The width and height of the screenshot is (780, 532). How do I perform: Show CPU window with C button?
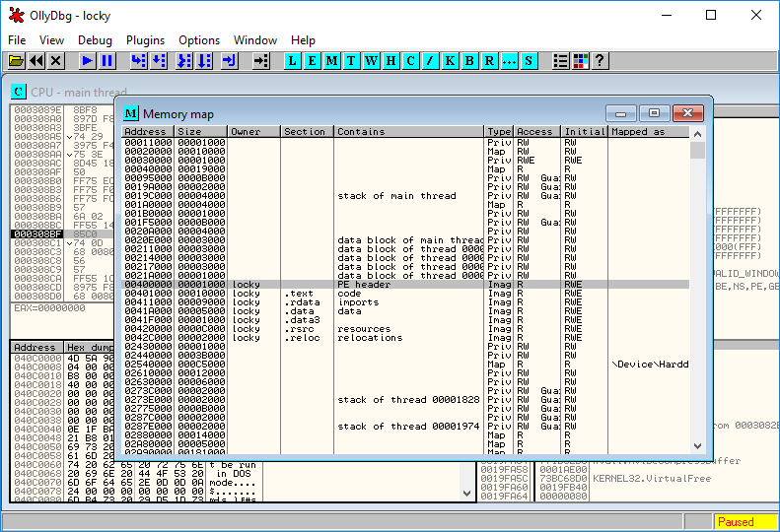click(410, 61)
